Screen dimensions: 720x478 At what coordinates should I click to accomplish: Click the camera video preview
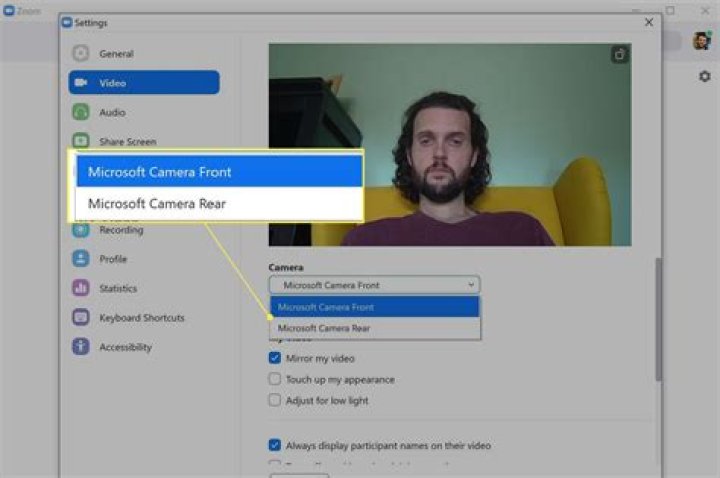450,145
